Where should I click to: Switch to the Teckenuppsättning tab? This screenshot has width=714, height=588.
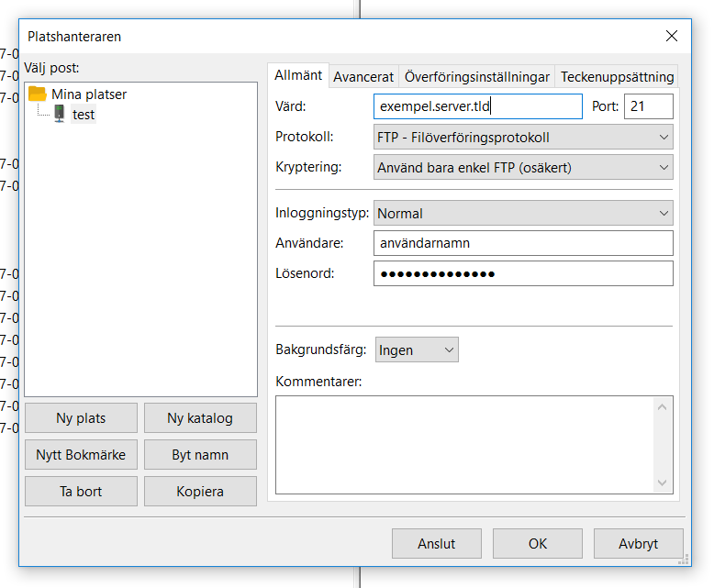coord(617,76)
